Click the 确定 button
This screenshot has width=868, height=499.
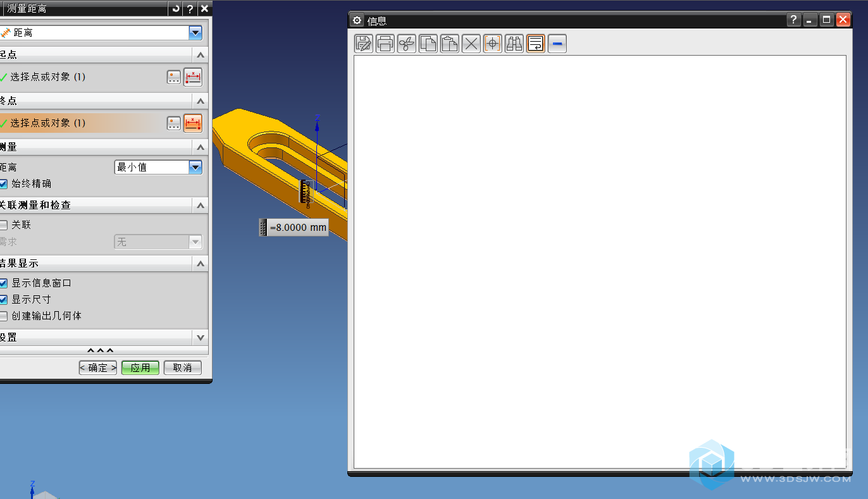coord(98,367)
